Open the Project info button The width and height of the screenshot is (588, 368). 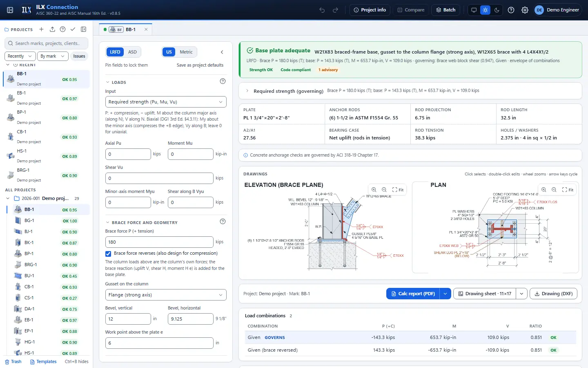[370, 10]
